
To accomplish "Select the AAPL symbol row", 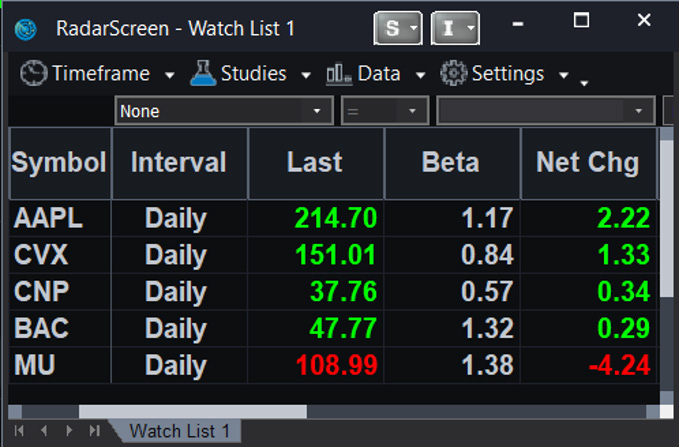I will (48, 218).
